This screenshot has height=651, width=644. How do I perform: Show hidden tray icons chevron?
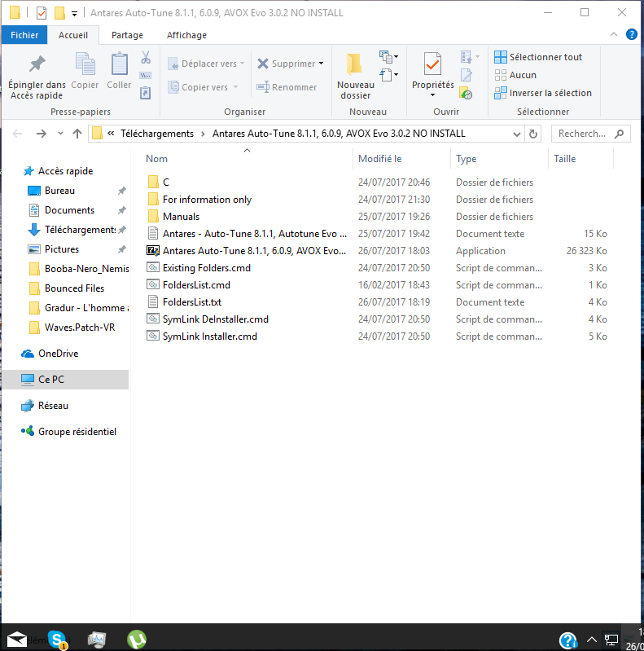point(591,640)
